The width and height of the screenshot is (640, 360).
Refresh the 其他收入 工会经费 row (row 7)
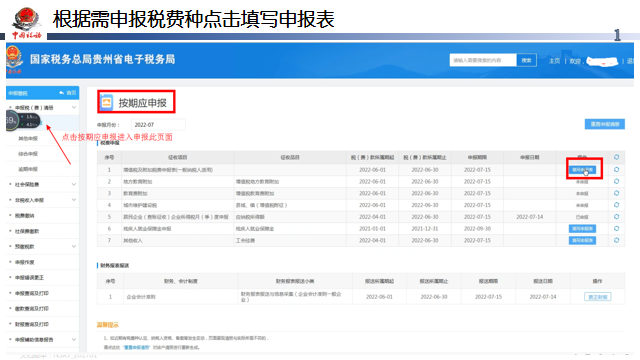click(x=616, y=240)
